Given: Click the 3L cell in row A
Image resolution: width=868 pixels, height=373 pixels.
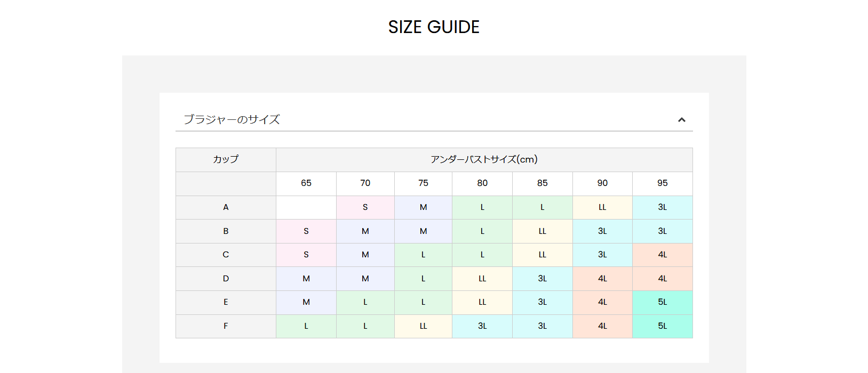Looking at the screenshot, I should [x=663, y=207].
